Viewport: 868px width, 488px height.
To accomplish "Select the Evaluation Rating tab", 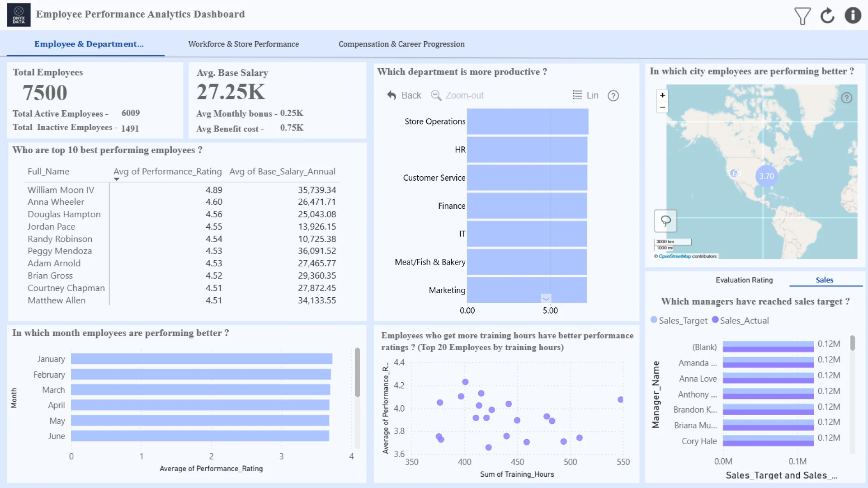I will tap(744, 280).
